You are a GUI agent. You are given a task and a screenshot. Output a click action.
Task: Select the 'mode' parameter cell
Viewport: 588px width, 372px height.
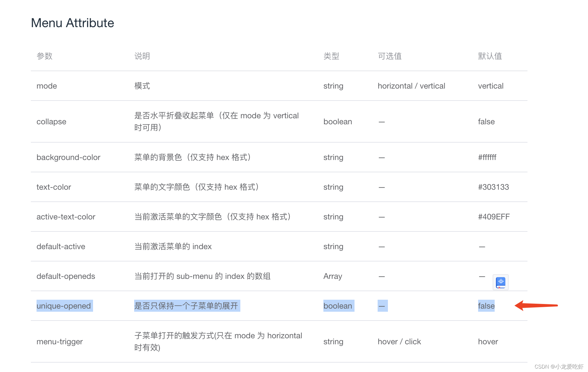tap(47, 86)
